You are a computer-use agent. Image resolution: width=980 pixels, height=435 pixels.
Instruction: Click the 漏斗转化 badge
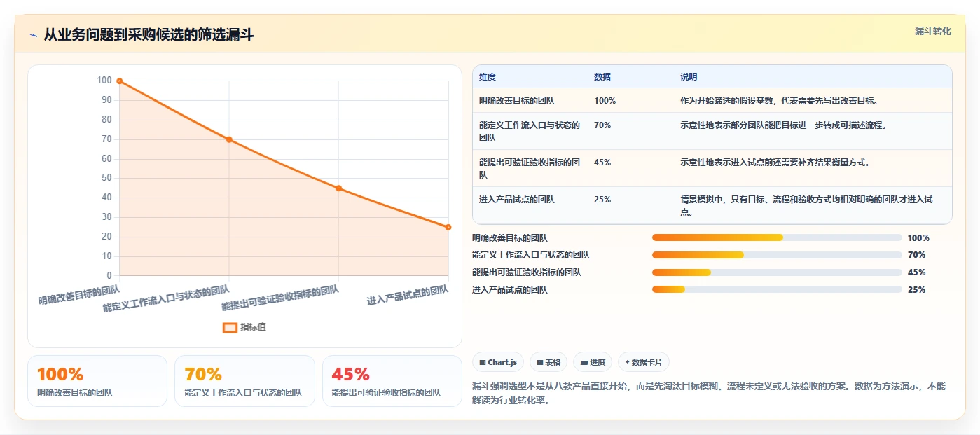(x=933, y=31)
